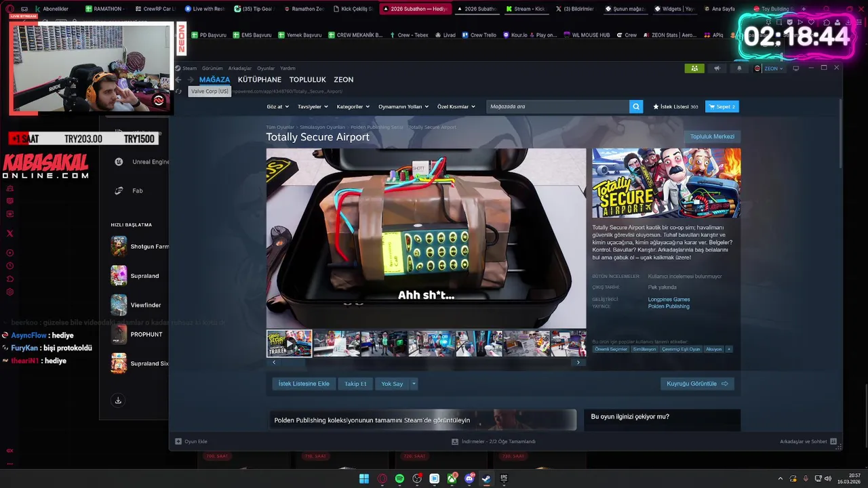
Task: Click the Aksiyon tag
Action: 713,349
